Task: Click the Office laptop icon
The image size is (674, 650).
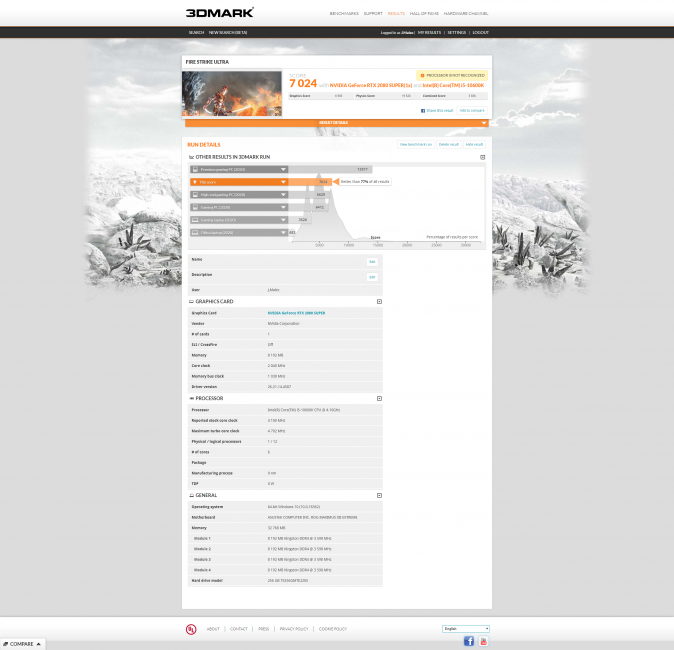Action: tap(195, 233)
